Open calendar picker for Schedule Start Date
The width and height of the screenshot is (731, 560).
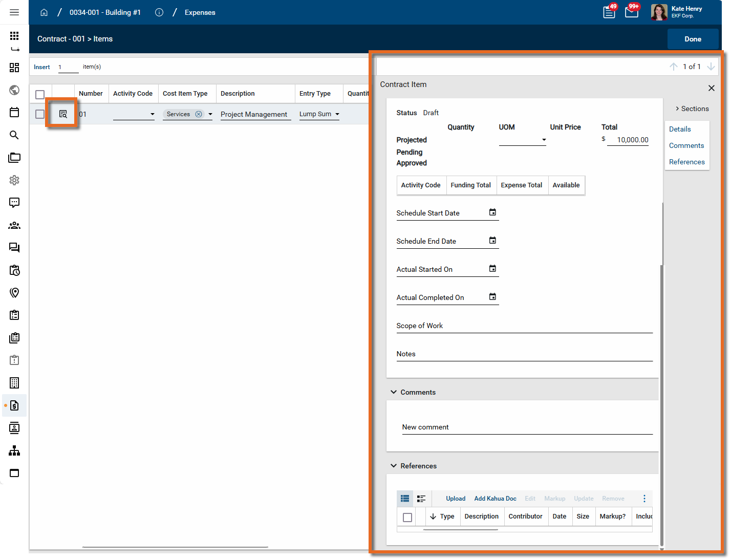click(x=492, y=212)
